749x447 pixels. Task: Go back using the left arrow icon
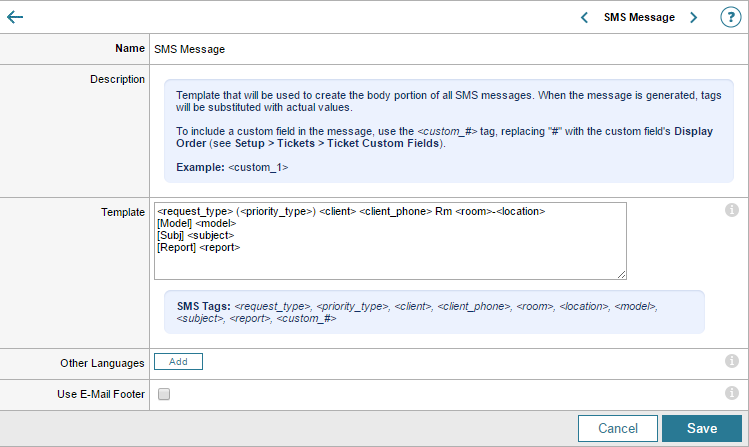coord(15,17)
